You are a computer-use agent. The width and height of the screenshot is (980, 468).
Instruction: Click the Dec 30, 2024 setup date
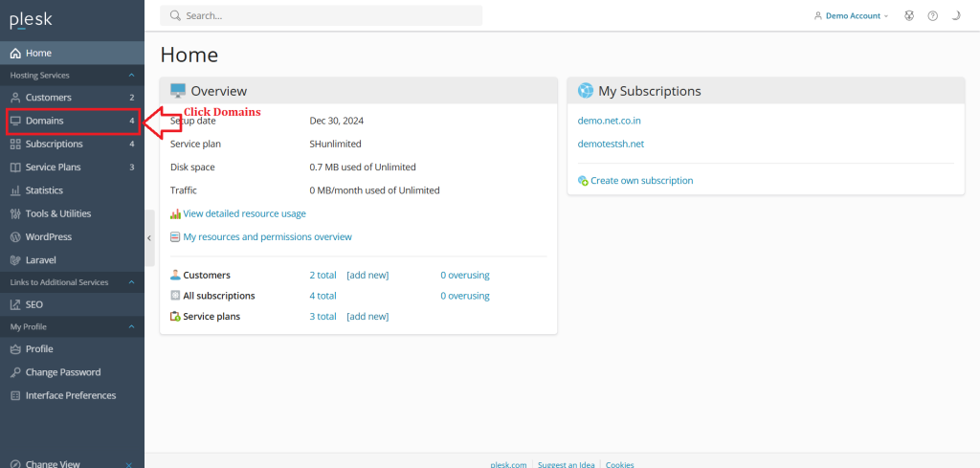336,121
